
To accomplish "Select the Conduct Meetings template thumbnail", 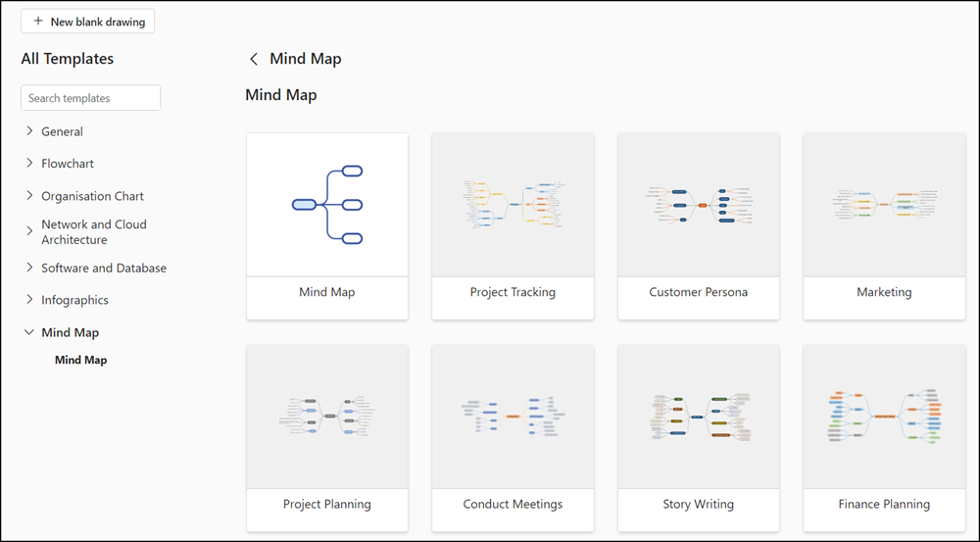I will (513, 417).
